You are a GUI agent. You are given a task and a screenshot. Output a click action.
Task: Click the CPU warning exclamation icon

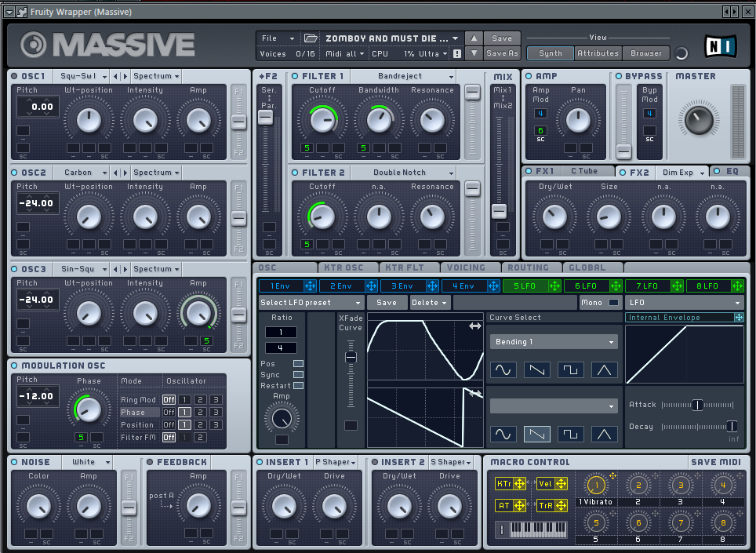tap(457, 53)
